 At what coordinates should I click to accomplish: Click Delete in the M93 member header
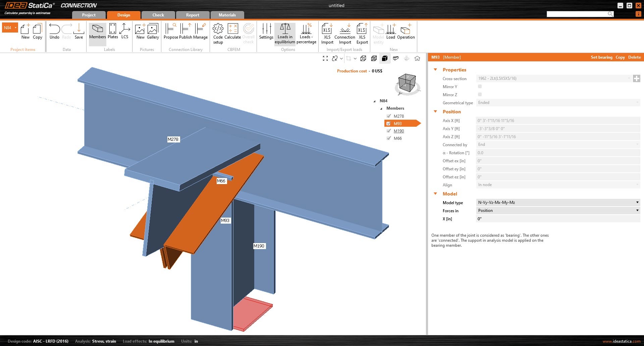(634, 57)
